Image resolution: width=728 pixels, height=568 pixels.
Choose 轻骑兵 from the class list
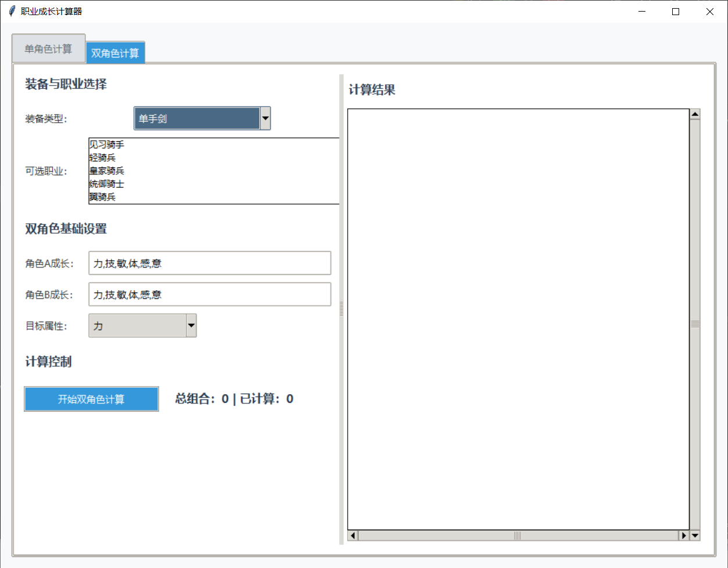[x=102, y=158]
